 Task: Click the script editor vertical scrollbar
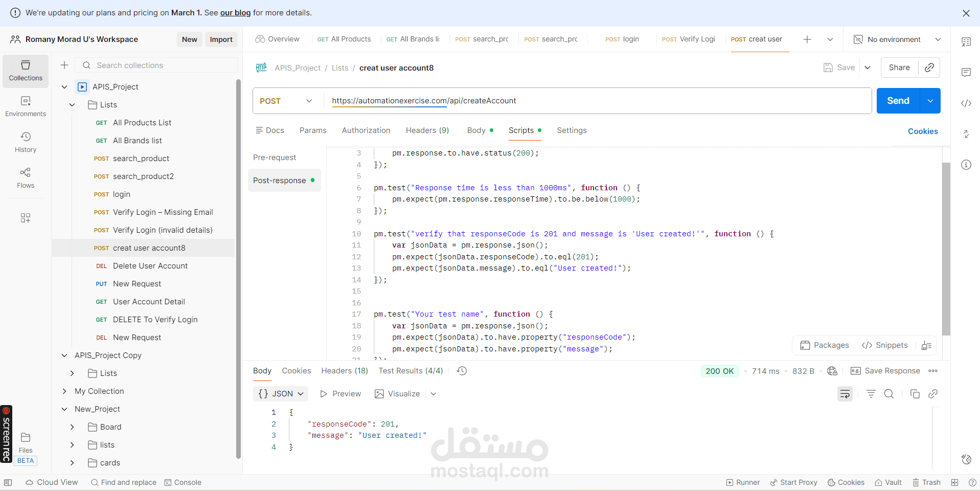click(946, 249)
